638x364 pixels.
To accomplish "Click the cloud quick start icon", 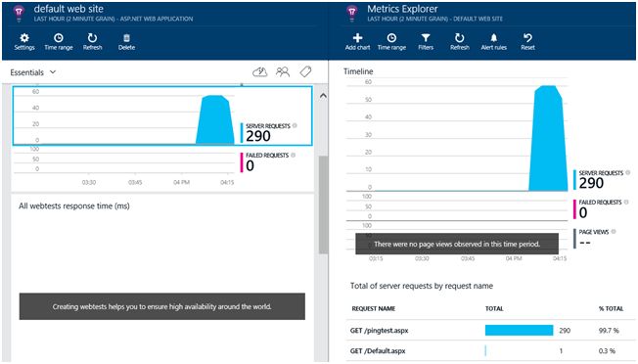I will coord(259,72).
